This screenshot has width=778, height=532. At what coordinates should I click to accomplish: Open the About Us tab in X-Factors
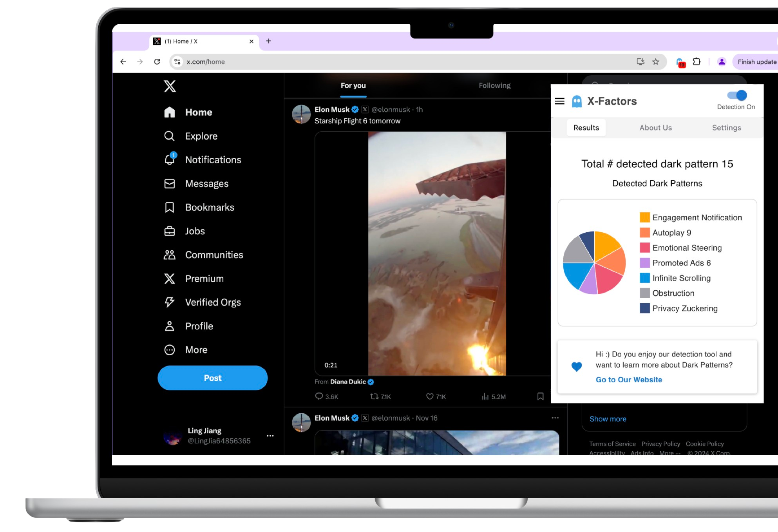tap(655, 127)
